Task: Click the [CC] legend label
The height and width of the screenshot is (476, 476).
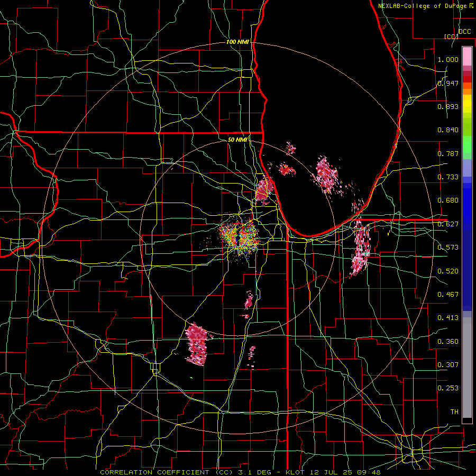Action: tap(451, 37)
